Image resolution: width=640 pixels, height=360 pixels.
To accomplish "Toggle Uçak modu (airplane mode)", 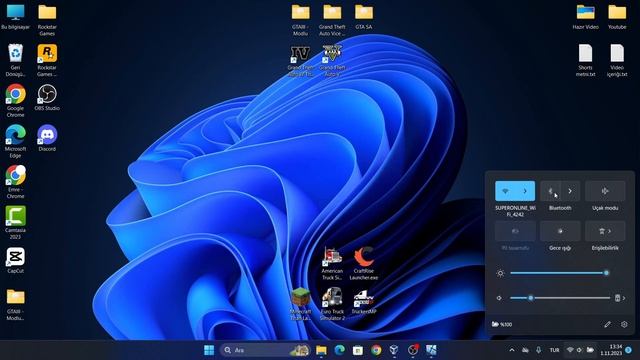I will [x=605, y=191].
